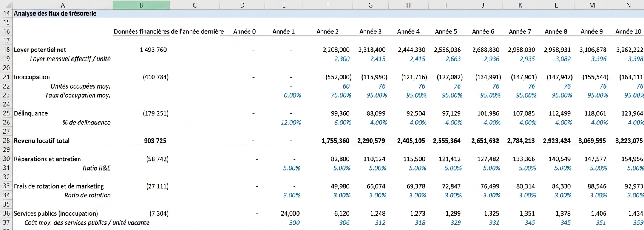Click the Année 10 Revenu locatif total 3,223,075
This screenshot has height=230, width=644.
pos(629,141)
